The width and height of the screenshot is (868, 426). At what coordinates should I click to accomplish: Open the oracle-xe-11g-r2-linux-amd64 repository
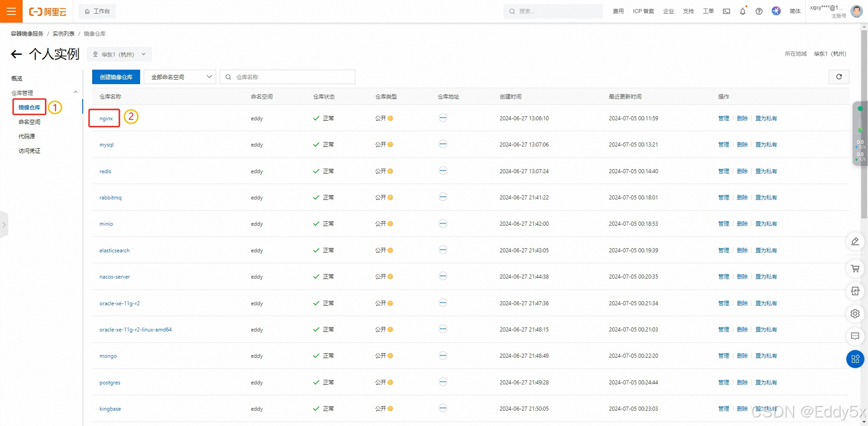coord(136,330)
